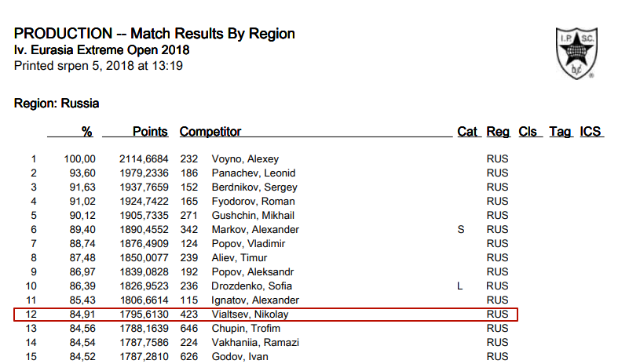Viewport: 618px width, 364px height.
Task: Click points value 2114,6684
Action: (144, 159)
